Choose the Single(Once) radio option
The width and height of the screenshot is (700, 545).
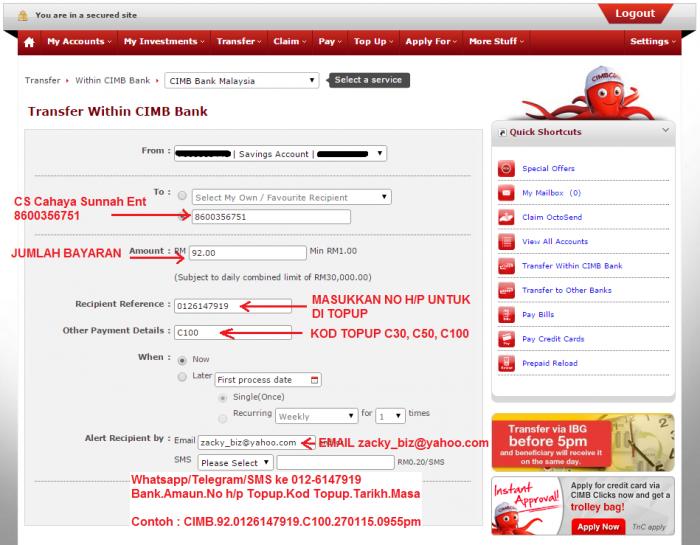pyautogui.click(x=222, y=398)
